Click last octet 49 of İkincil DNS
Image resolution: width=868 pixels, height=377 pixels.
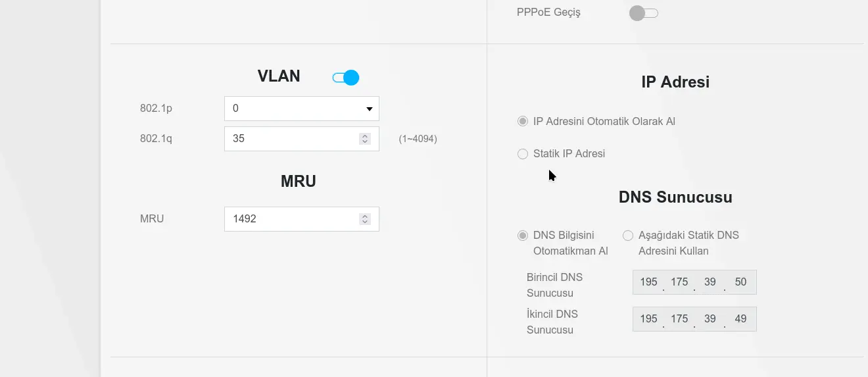coord(740,318)
